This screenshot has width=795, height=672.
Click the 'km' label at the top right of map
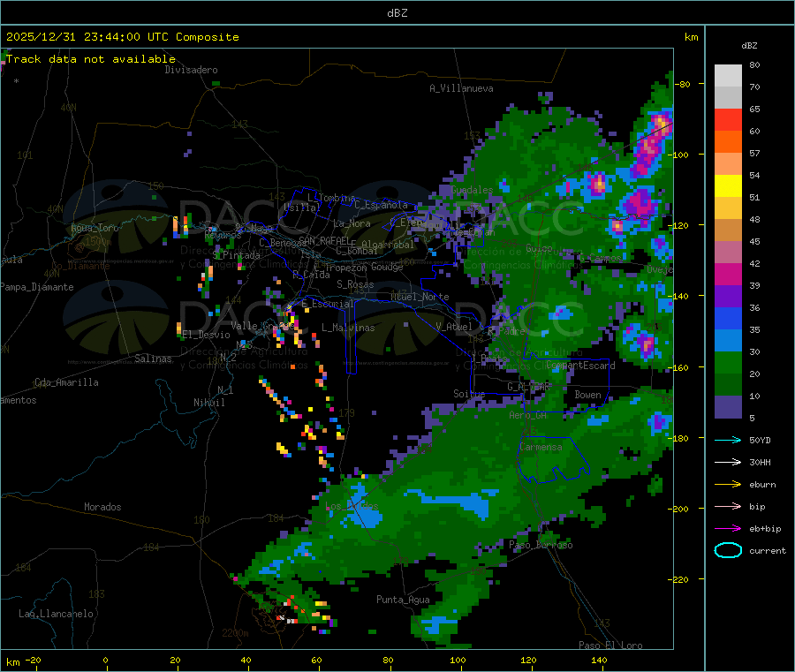click(691, 37)
